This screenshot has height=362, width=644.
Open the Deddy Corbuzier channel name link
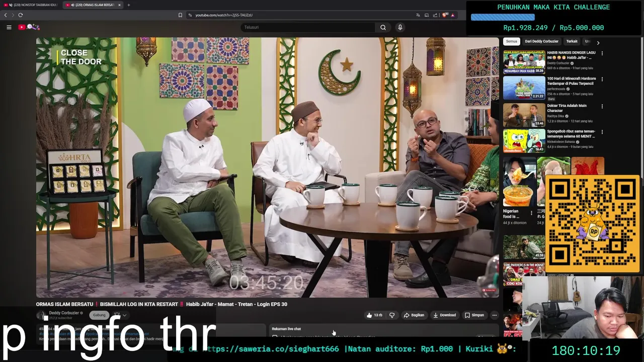(x=64, y=313)
